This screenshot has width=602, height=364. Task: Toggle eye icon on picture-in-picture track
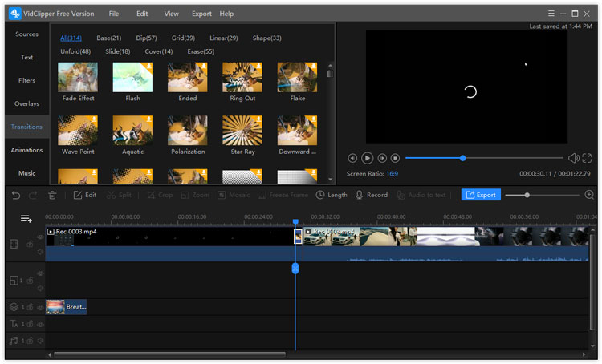point(40,273)
